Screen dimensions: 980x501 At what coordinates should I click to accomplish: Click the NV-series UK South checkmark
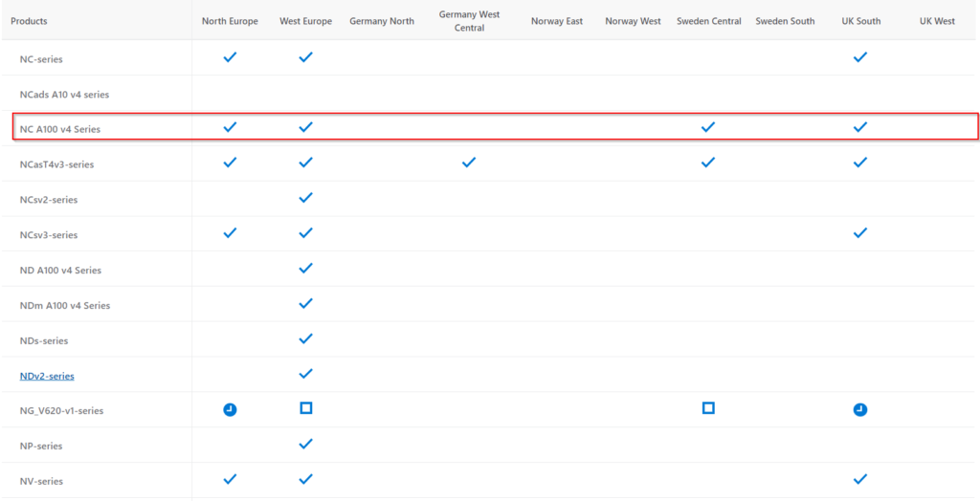860,479
